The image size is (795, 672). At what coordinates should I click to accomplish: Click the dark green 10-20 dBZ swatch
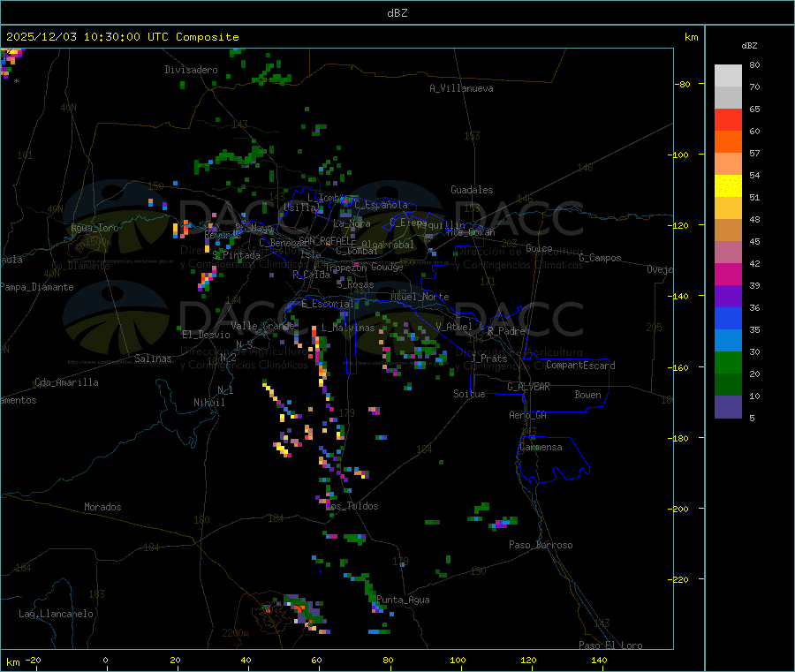point(728,385)
